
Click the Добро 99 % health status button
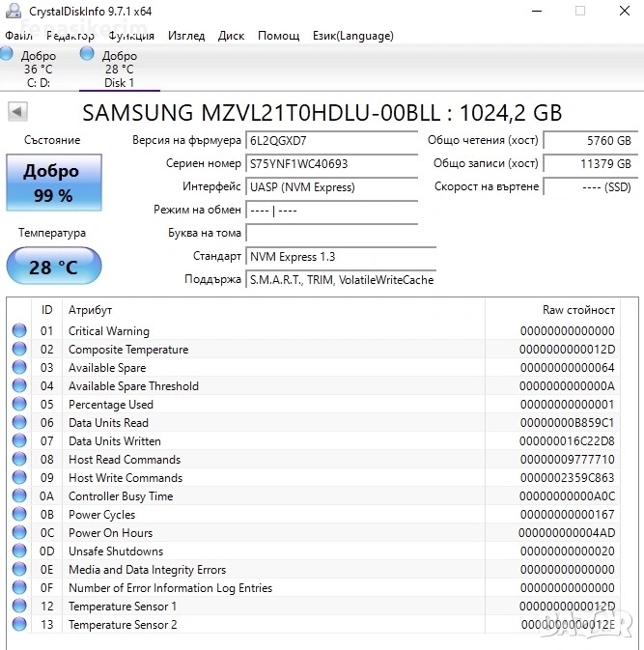coord(53,184)
